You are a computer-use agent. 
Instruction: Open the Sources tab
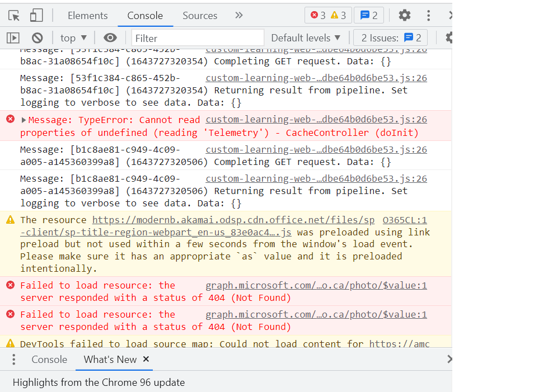(200, 15)
